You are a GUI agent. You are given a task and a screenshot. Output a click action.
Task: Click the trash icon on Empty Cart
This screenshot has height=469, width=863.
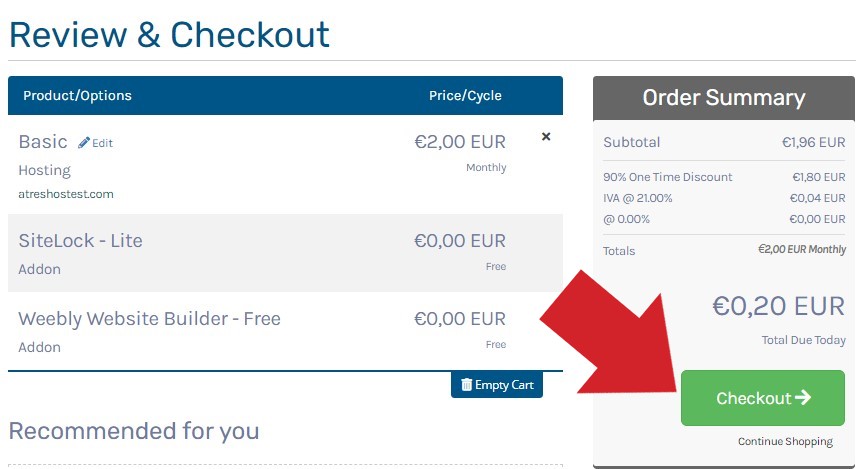click(x=466, y=385)
